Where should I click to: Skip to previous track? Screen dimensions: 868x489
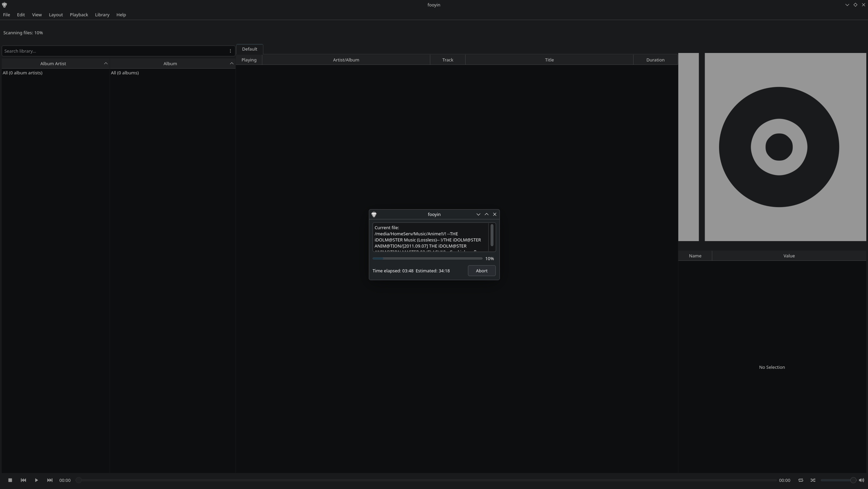point(23,480)
